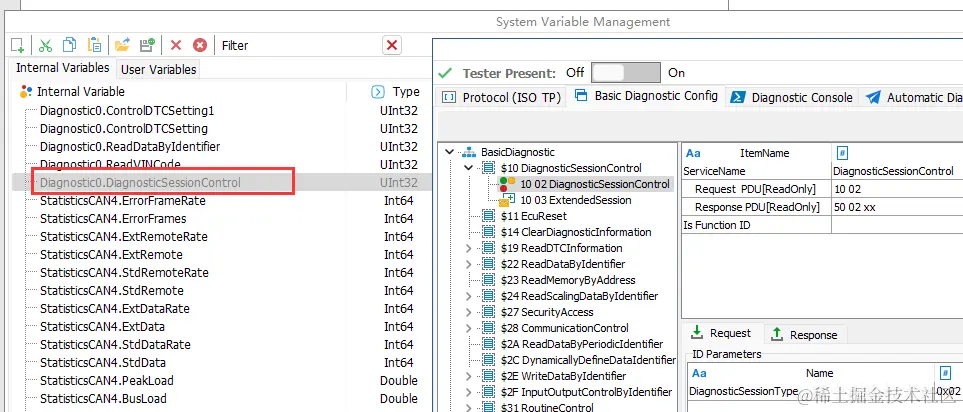Image resolution: width=963 pixels, height=412 pixels.
Task: Click the # icon in ItemName header row
Action: point(843,153)
